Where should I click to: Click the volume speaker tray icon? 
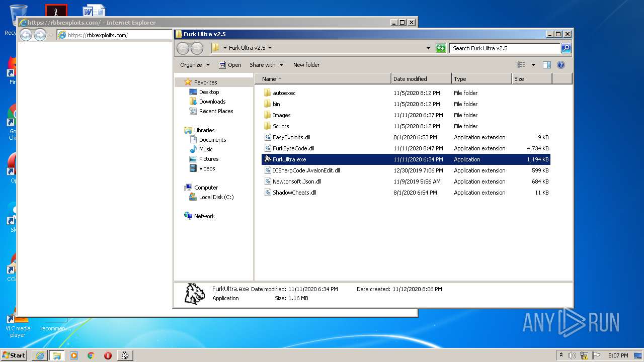coord(572,355)
